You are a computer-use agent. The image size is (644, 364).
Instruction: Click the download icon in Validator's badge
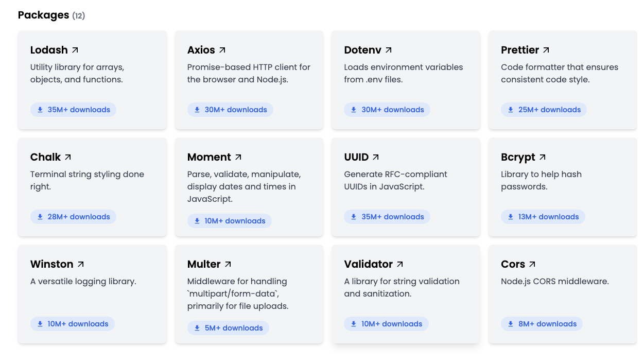[x=354, y=324]
